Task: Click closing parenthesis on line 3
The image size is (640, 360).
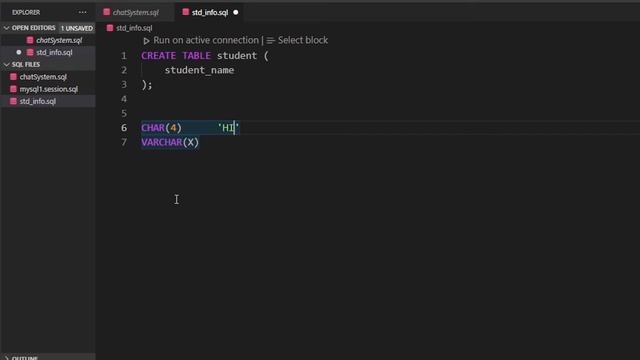Action: click(144, 84)
